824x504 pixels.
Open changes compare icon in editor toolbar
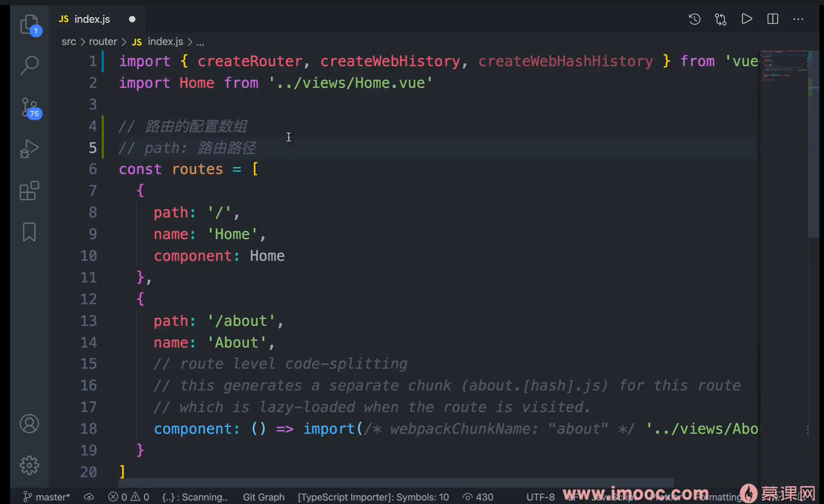(x=720, y=19)
